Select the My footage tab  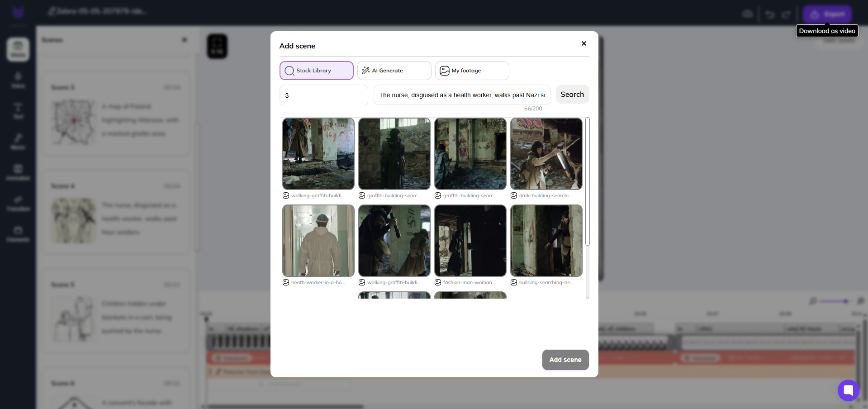coord(472,71)
